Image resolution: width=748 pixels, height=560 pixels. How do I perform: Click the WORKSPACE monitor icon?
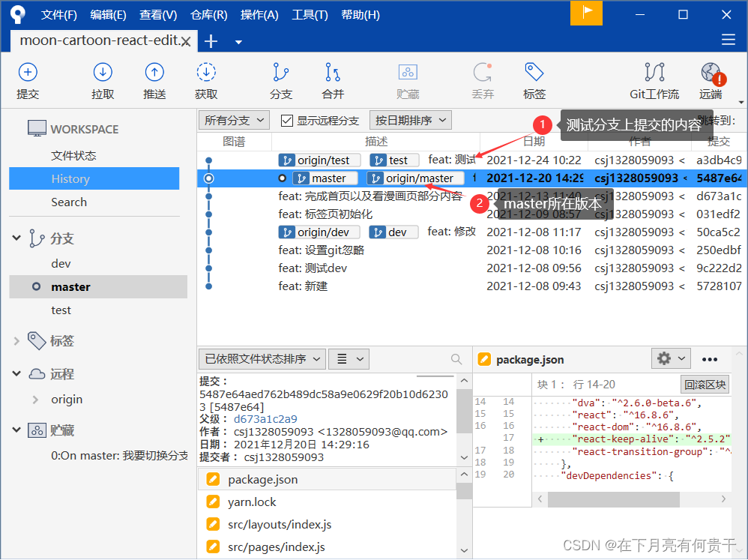[37, 129]
